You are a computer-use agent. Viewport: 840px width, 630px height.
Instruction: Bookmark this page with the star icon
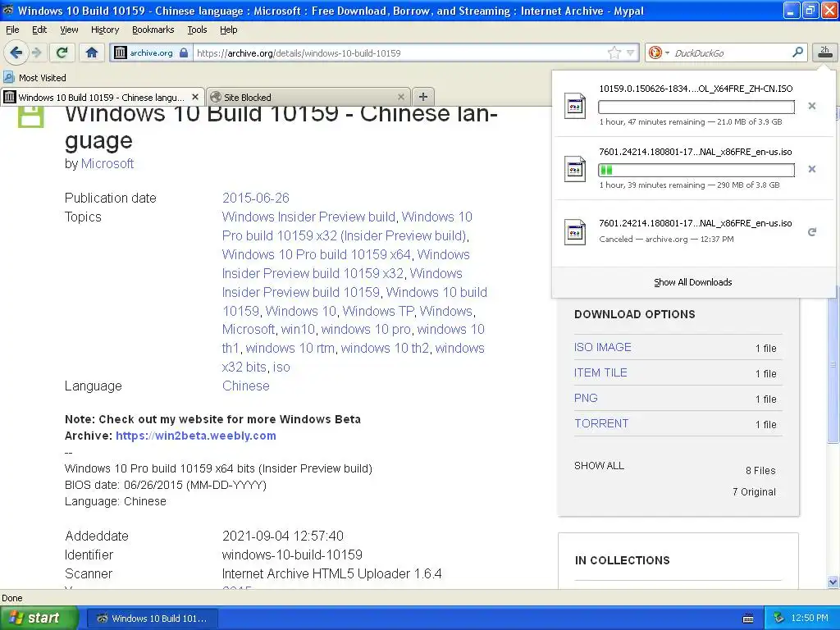[x=614, y=52]
